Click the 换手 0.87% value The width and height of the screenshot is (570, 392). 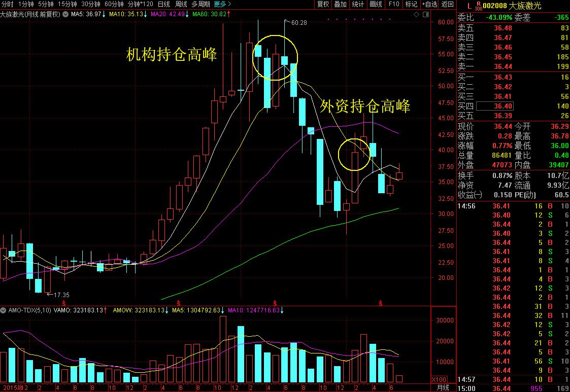502,175
